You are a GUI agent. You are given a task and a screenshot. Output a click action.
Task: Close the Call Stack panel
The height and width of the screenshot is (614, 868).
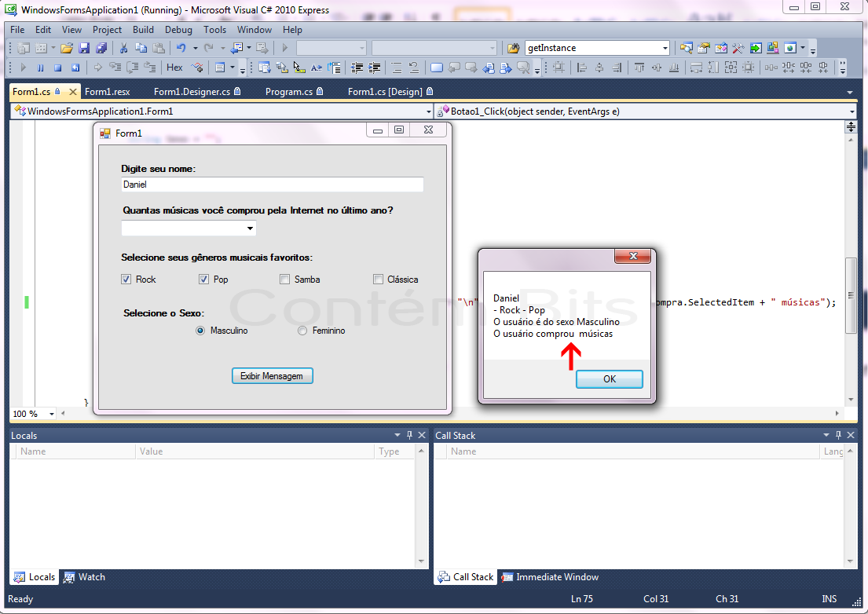click(851, 435)
